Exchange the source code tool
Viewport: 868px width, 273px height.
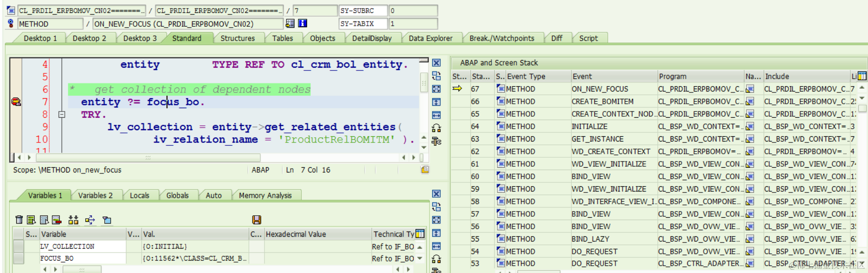(x=436, y=76)
